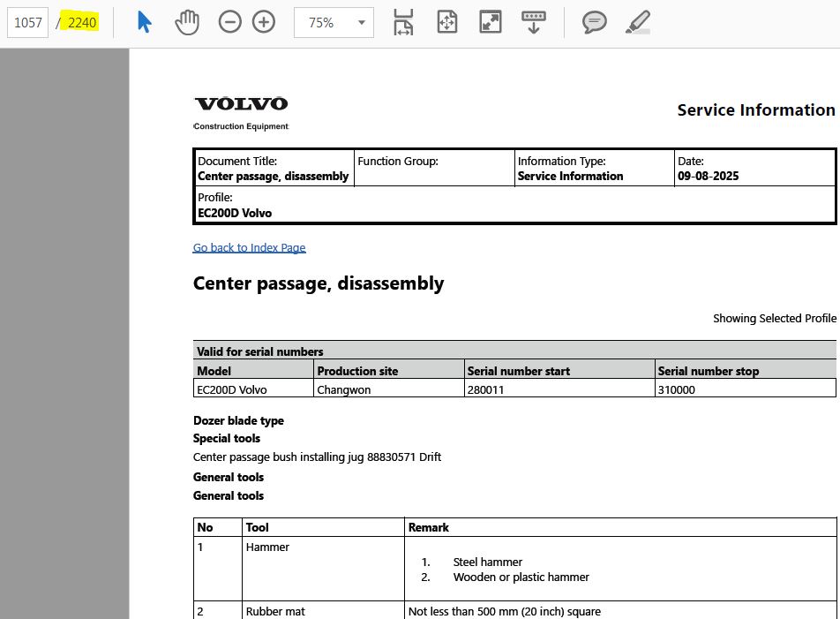Screen dimensions: 840x619
Task: Zoom out with the minus button
Action: (229, 22)
